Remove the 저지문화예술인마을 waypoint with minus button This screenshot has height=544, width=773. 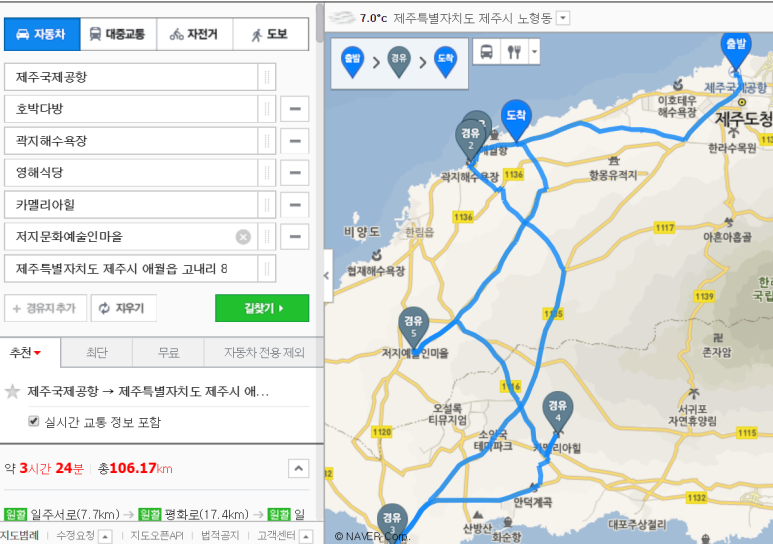pyautogui.click(x=295, y=237)
